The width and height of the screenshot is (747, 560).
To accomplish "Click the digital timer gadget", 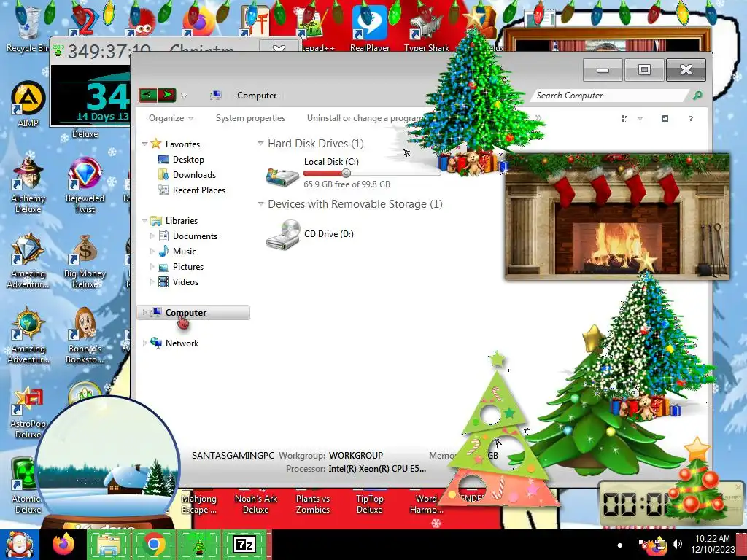I will [634, 504].
